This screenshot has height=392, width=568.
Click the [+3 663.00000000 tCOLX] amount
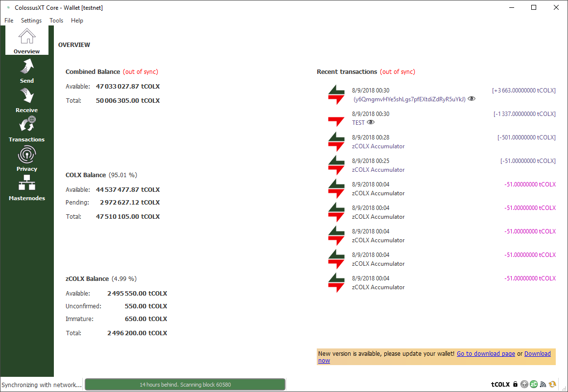click(523, 91)
